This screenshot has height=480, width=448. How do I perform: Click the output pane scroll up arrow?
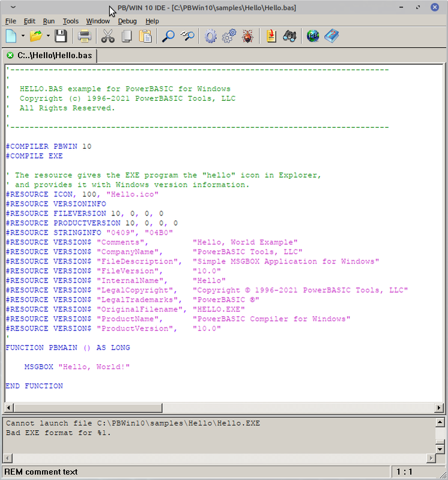point(440,422)
